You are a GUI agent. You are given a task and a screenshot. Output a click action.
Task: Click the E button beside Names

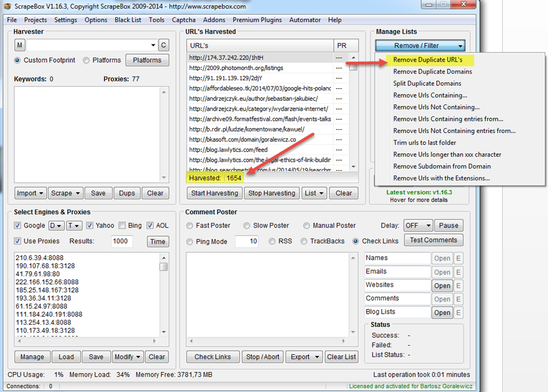click(459, 259)
